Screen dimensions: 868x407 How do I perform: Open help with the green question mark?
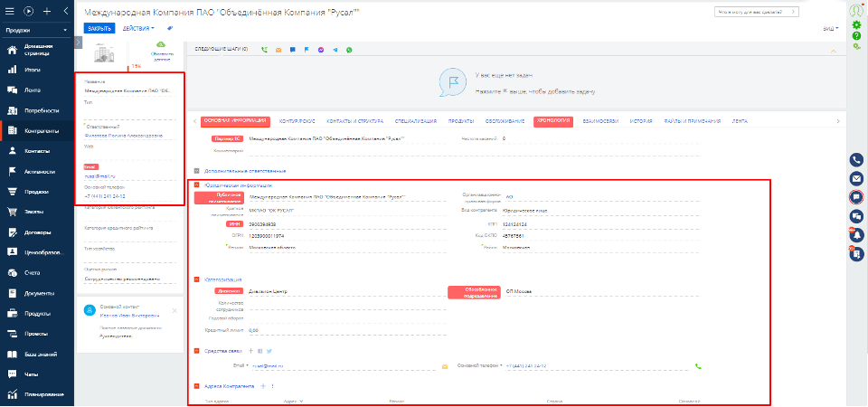[x=856, y=36]
